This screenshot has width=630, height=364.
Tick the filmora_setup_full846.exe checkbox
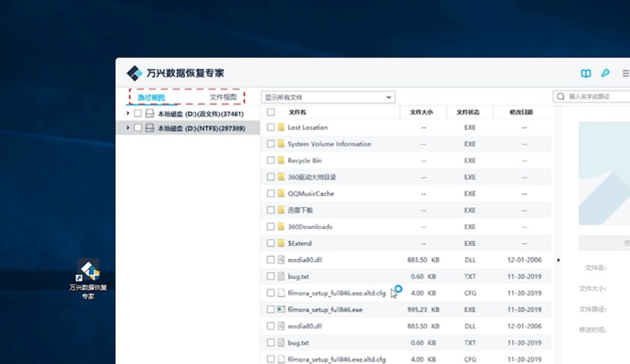tap(271, 309)
